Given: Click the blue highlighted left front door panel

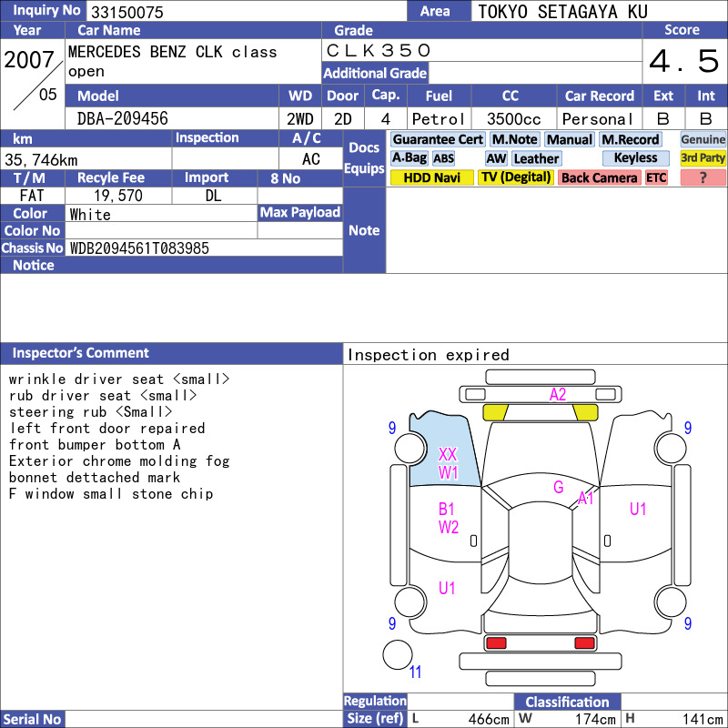Looking at the screenshot, I should 441,450.
